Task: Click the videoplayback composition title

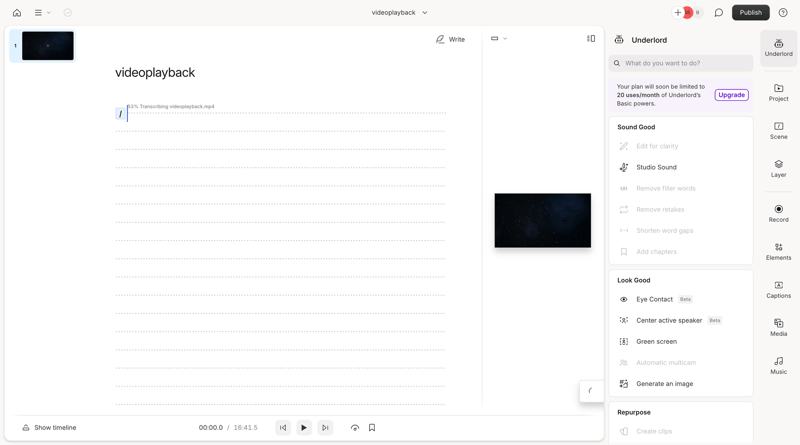Action: [x=155, y=72]
